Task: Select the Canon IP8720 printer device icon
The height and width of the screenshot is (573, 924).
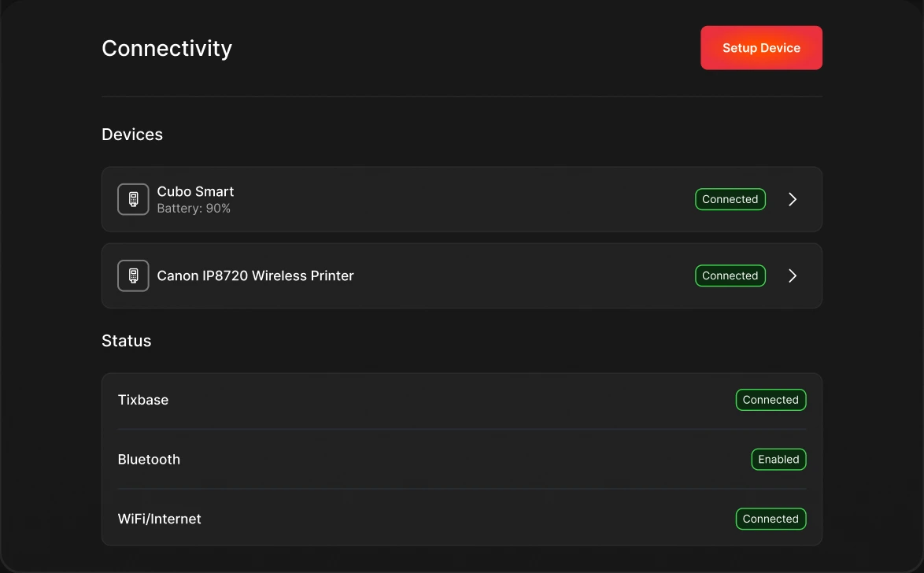Action: coord(133,276)
